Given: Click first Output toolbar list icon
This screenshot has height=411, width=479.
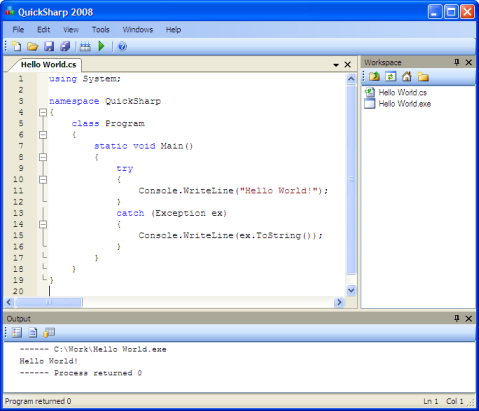Looking at the screenshot, I should [17, 332].
